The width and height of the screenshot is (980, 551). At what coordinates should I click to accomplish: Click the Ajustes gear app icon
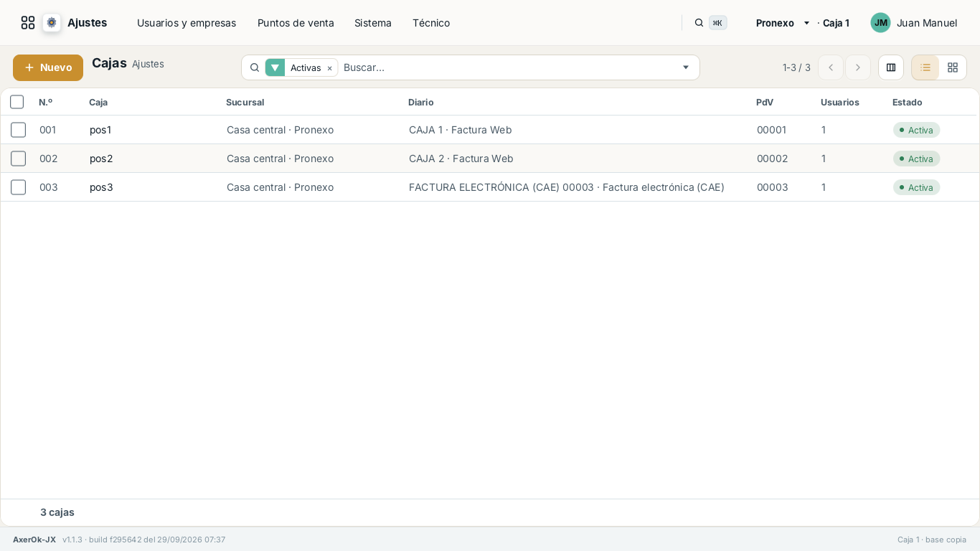point(52,23)
